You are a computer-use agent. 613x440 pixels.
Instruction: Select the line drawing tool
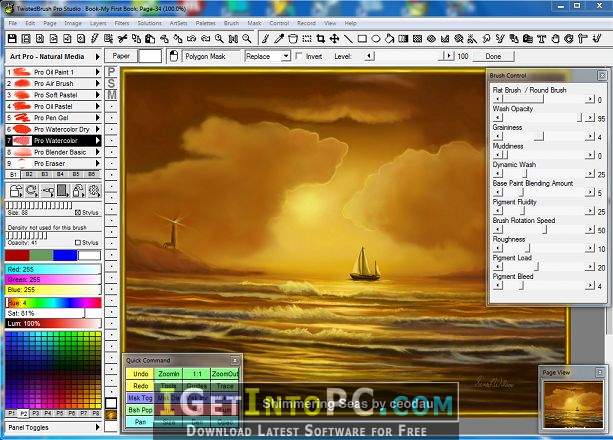coord(348,39)
